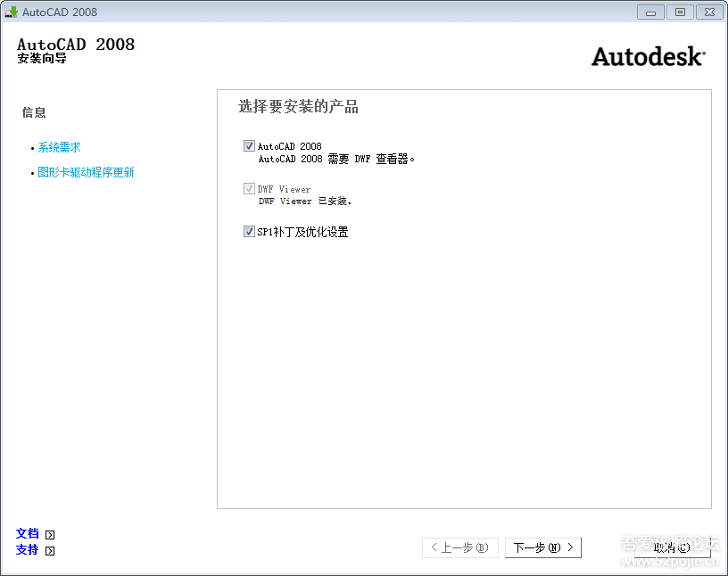Maximize the AutoCAD 2008 installer window
The image size is (728, 576).
[680, 12]
